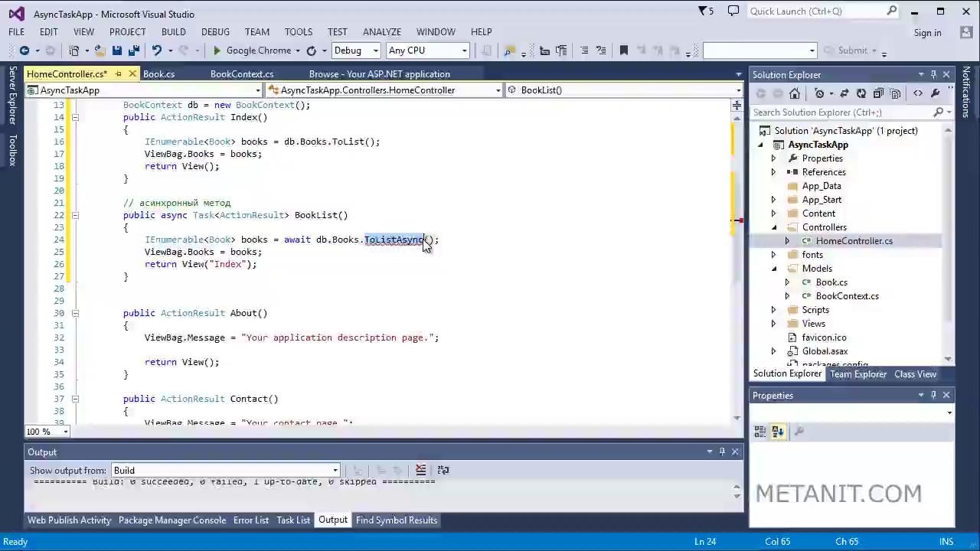This screenshot has height=551, width=980.
Task: Click the bookmark icon in the toolbar
Action: click(623, 51)
